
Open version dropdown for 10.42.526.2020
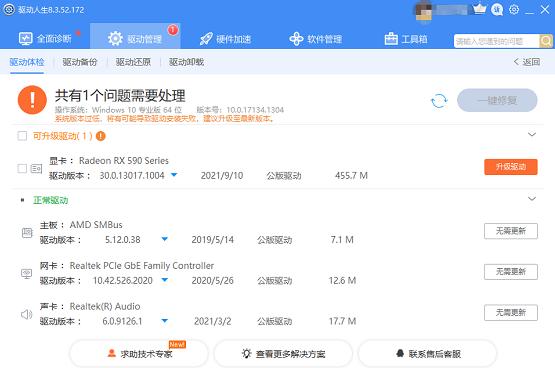165,280
